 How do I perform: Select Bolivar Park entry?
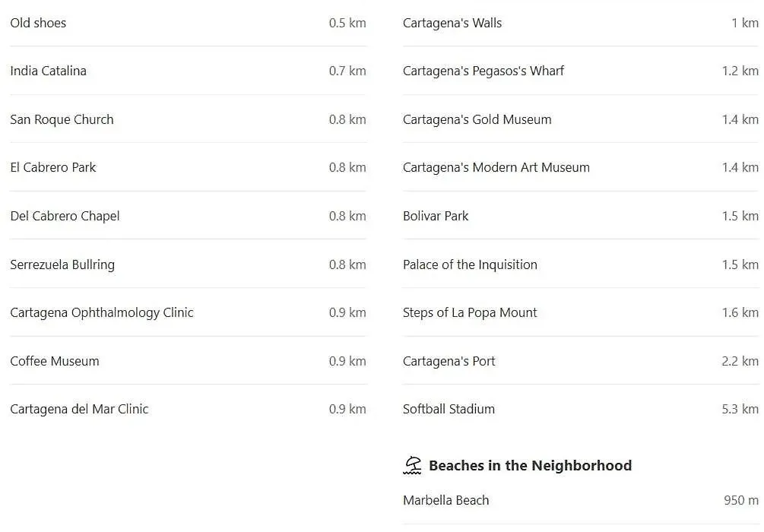pyautogui.click(x=580, y=216)
